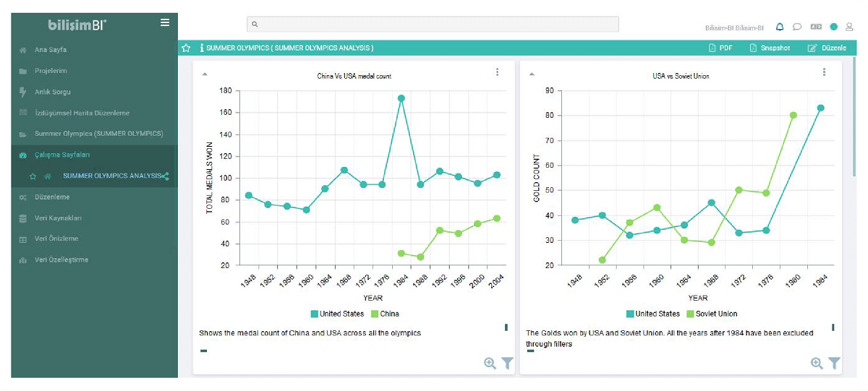
Task: Open the chat messages bubble icon
Action: click(797, 27)
